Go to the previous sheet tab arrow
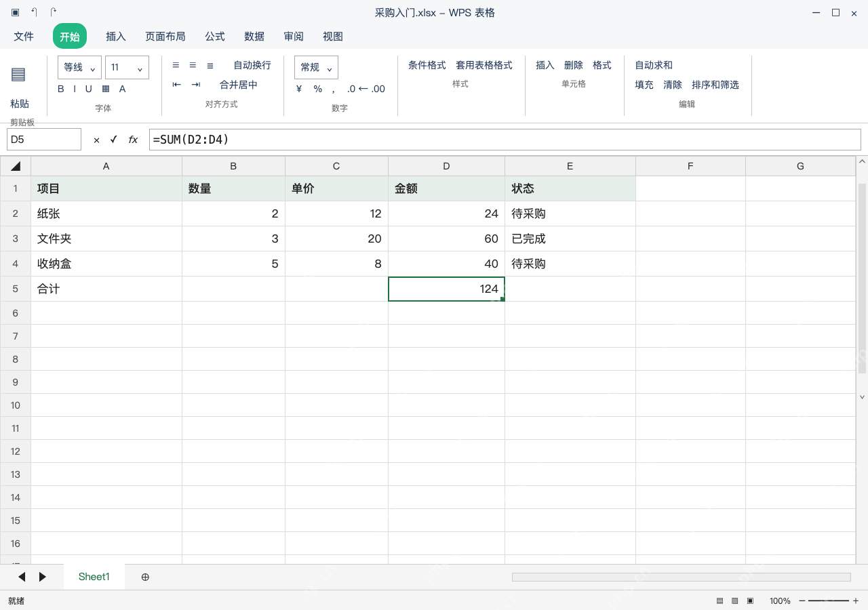 click(x=22, y=577)
